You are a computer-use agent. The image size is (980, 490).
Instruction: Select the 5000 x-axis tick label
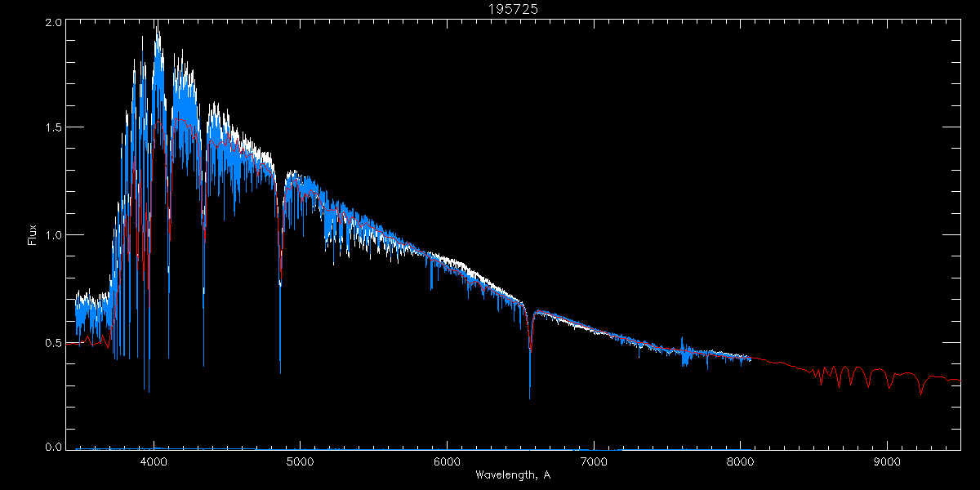300,461
